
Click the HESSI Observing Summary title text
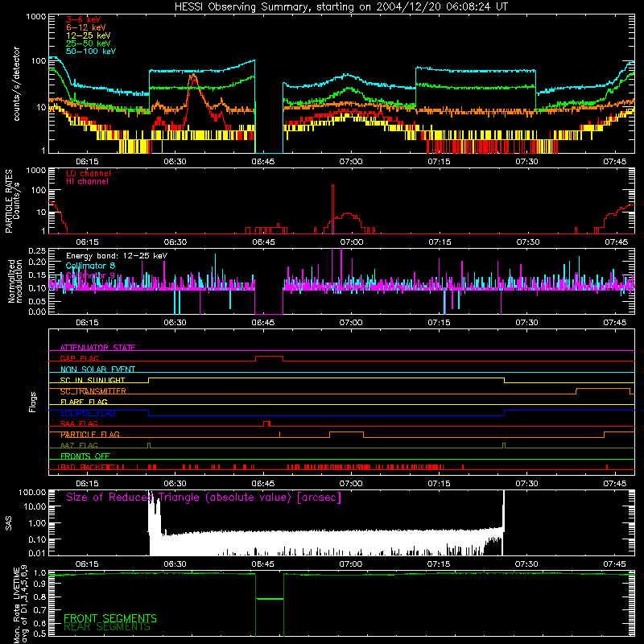[341, 7]
